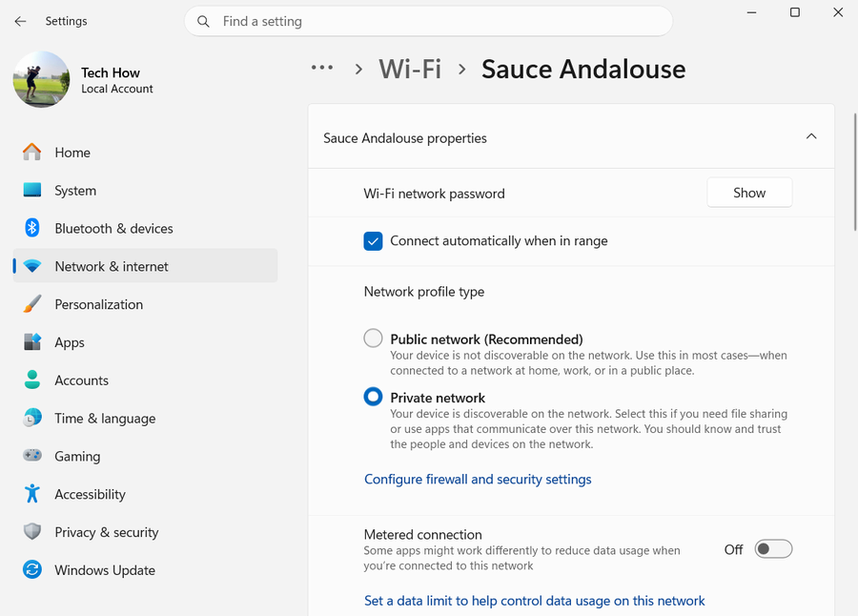Open Personalization settings
The width and height of the screenshot is (858, 616).
[145, 304]
